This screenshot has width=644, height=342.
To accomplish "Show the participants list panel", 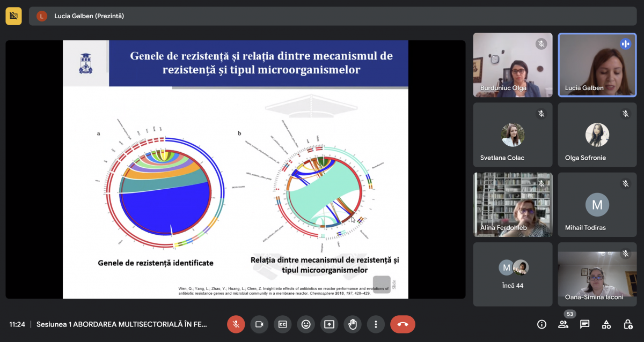I will (x=563, y=324).
